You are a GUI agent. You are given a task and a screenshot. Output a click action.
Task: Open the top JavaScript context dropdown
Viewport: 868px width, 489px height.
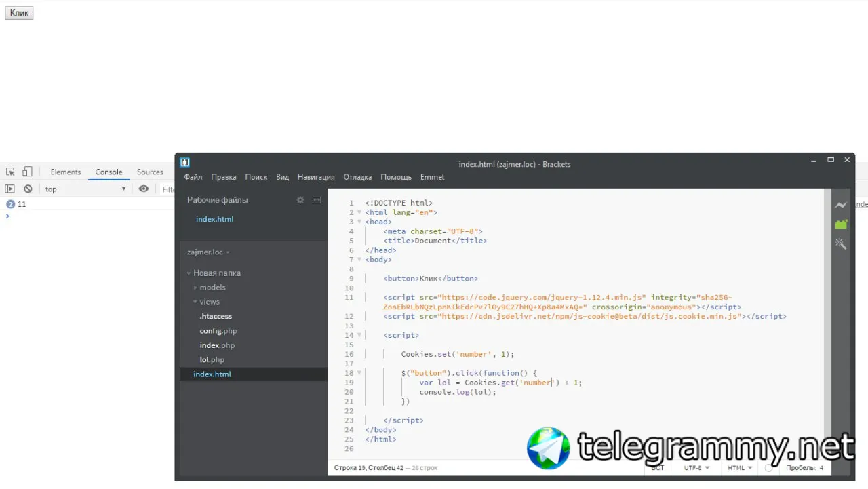click(85, 189)
